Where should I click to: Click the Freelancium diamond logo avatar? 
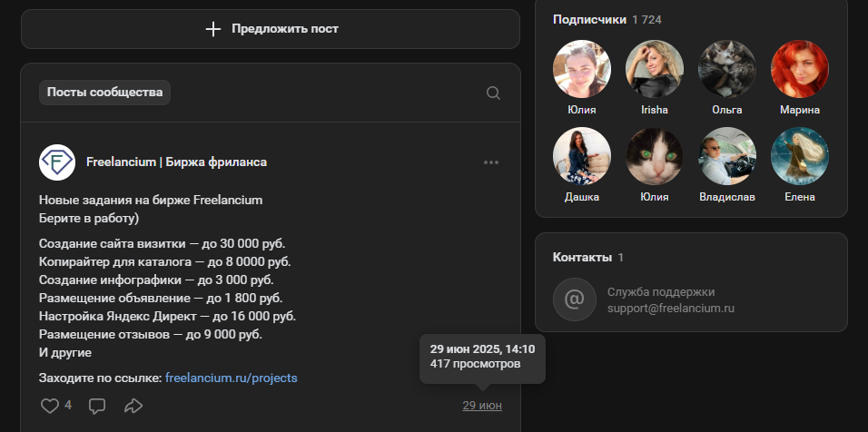point(57,162)
